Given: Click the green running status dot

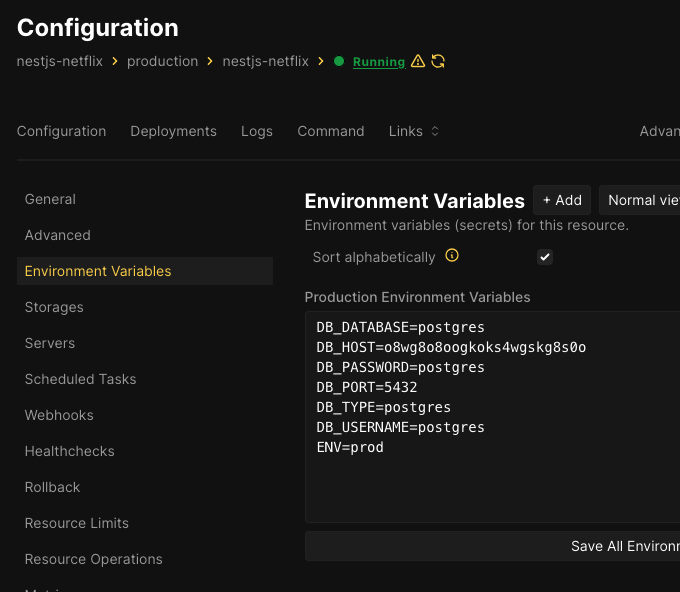Looking at the screenshot, I should point(339,61).
